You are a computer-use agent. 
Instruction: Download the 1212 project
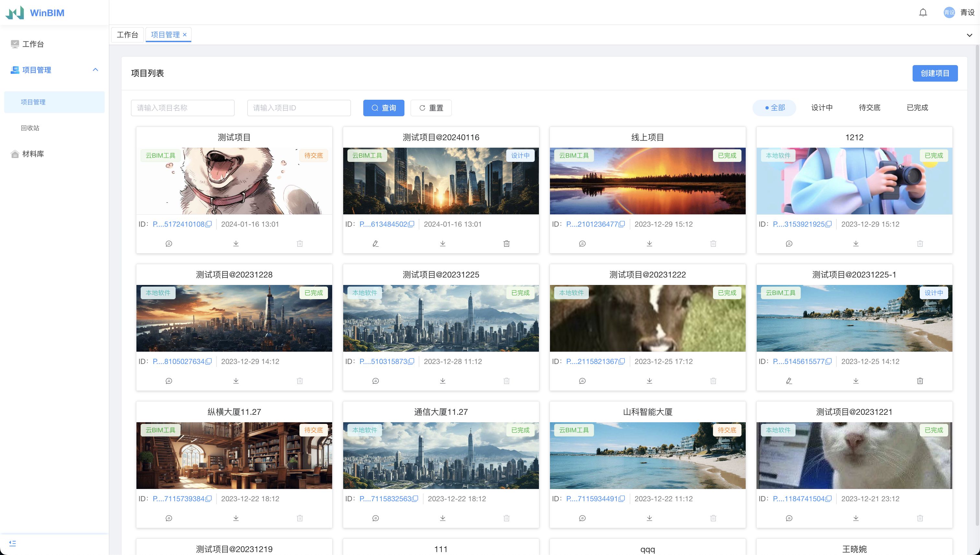point(856,244)
